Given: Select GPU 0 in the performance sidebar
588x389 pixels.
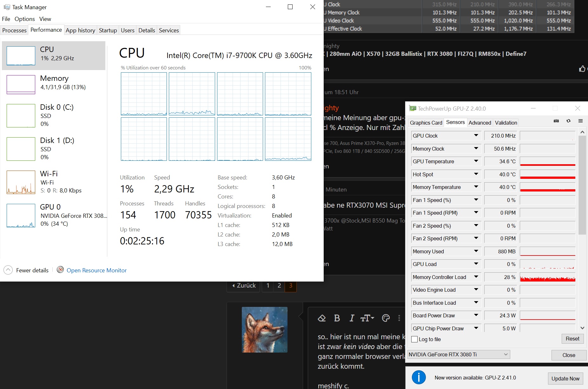Looking at the screenshot, I should 54,216.
